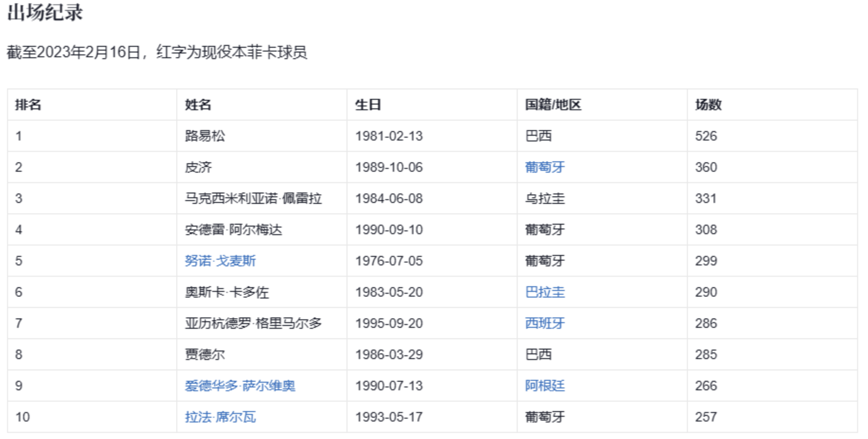868x439 pixels.
Task: Click the appearances value 308
Action: point(706,229)
